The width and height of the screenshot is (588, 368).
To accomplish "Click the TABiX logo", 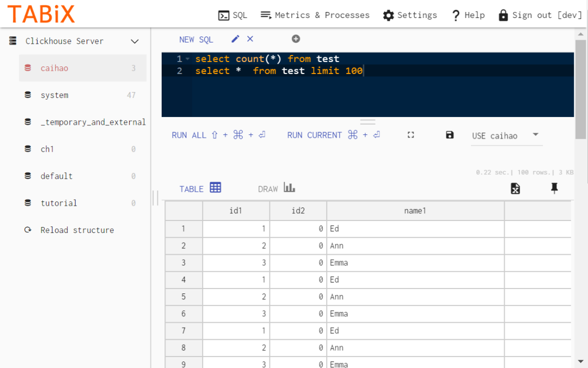I will coord(41,14).
